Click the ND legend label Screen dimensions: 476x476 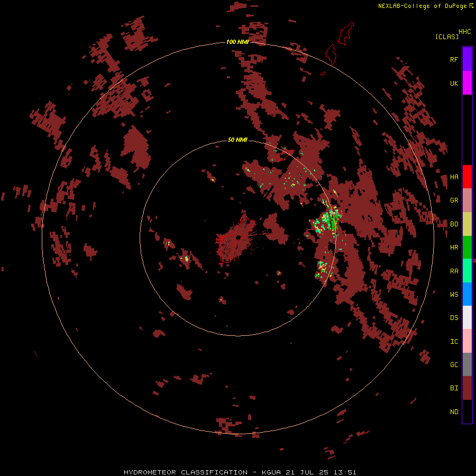click(454, 412)
